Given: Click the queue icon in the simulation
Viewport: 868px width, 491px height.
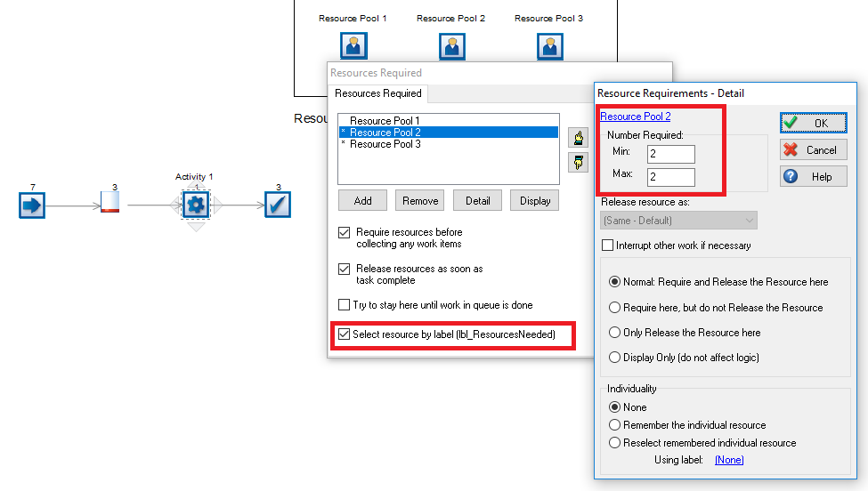Looking at the screenshot, I should pos(110,202).
